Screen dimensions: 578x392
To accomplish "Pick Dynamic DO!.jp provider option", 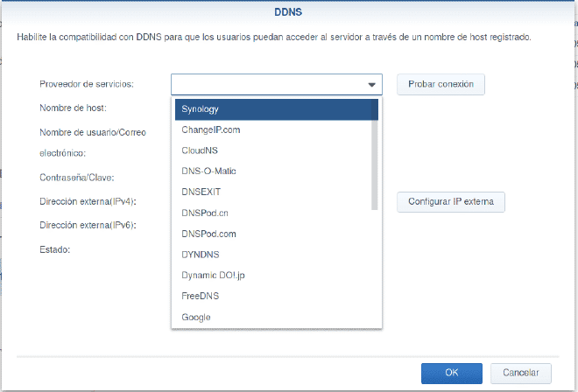I will coord(277,276).
